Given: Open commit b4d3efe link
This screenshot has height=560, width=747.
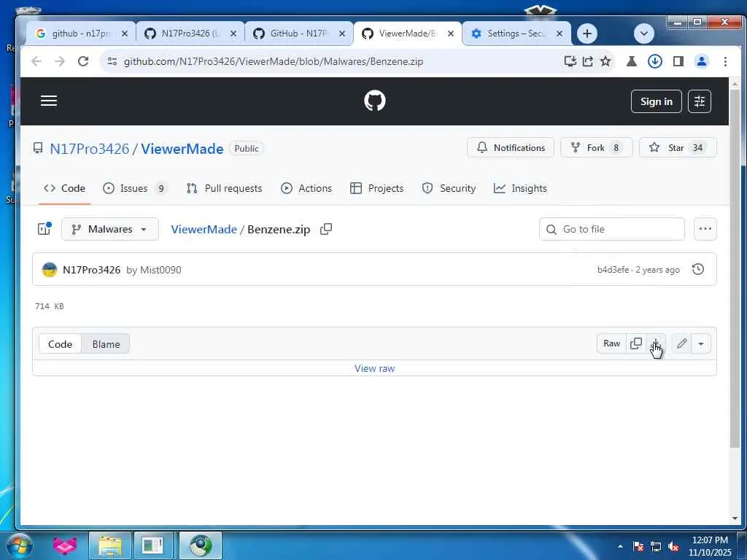Looking at the screenshot, I should [613, 270].
